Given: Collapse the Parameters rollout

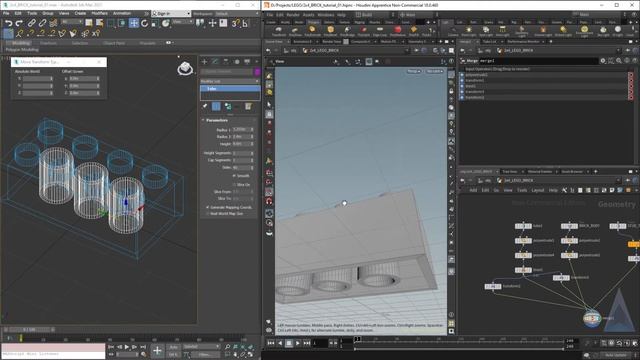Looking at the screenshot, I should (203, 120).
